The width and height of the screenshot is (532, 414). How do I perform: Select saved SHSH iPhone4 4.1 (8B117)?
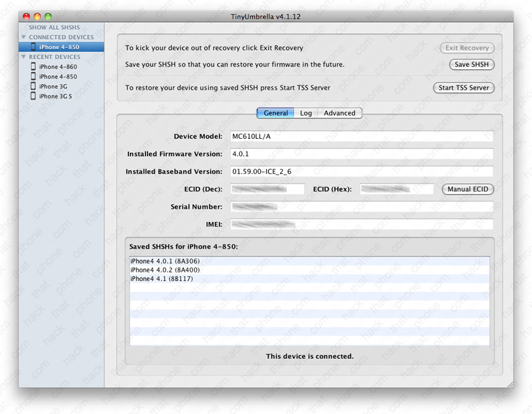coord(162,279)
